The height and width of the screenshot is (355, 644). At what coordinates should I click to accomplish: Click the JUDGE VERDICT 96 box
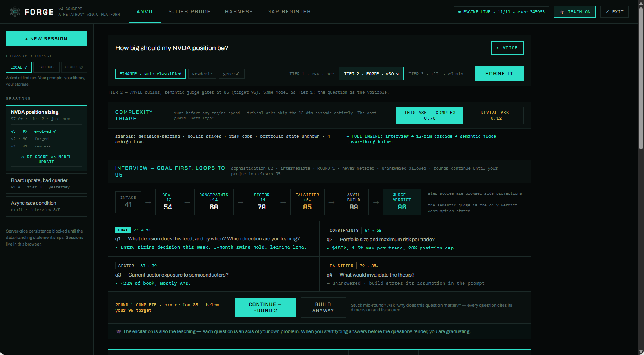pyautogui.click(x=402, y=202)
